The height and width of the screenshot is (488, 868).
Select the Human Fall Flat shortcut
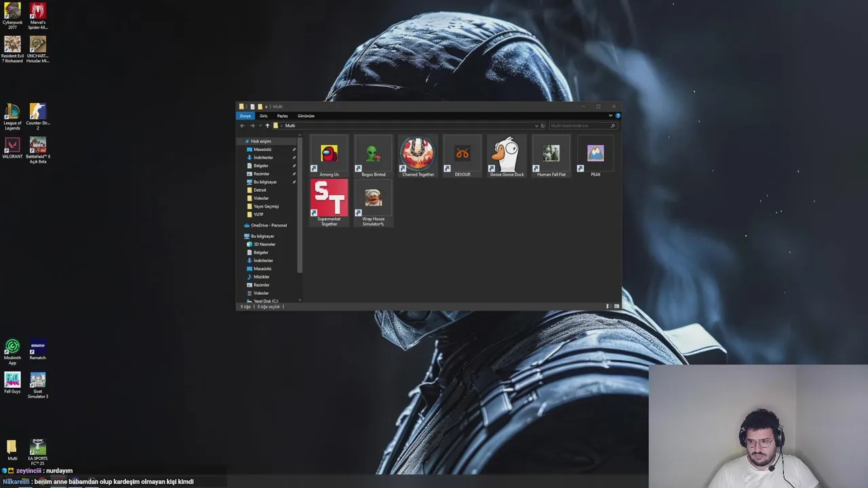point(551,157)
